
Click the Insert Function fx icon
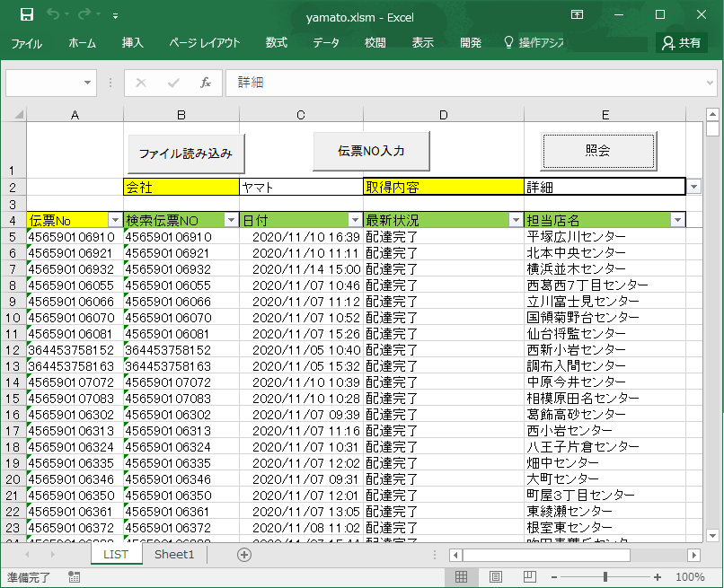206,83
